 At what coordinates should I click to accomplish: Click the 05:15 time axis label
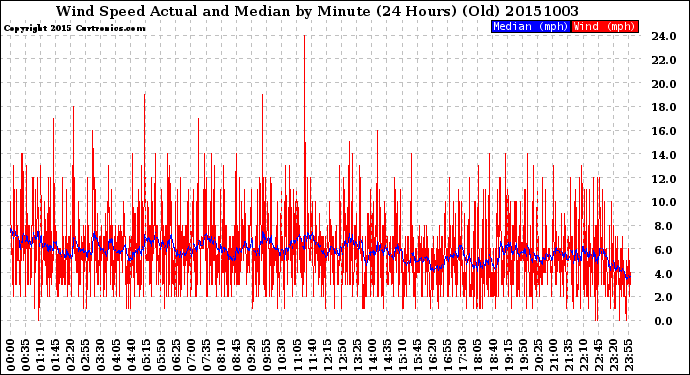coord(146,355)
